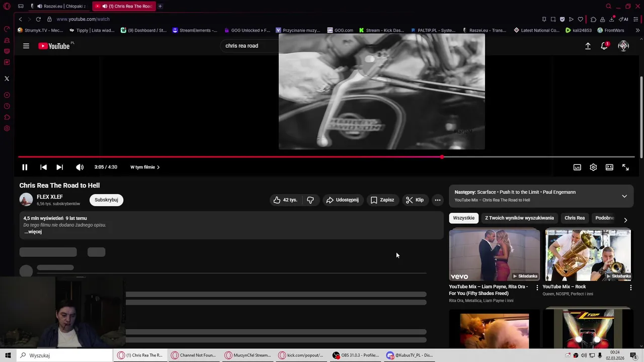Open the Windows Start menu
This screenshot has width=644, height=362.
pyautogui.click(x=8, y=355)
